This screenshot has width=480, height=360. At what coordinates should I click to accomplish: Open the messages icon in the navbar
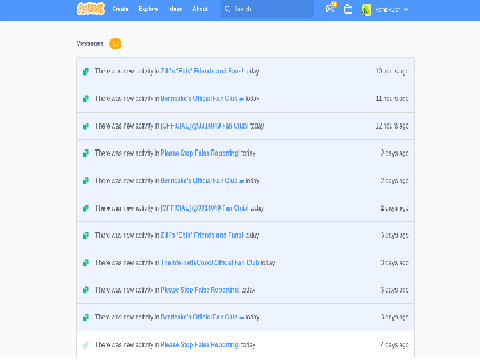pos(330,9)
